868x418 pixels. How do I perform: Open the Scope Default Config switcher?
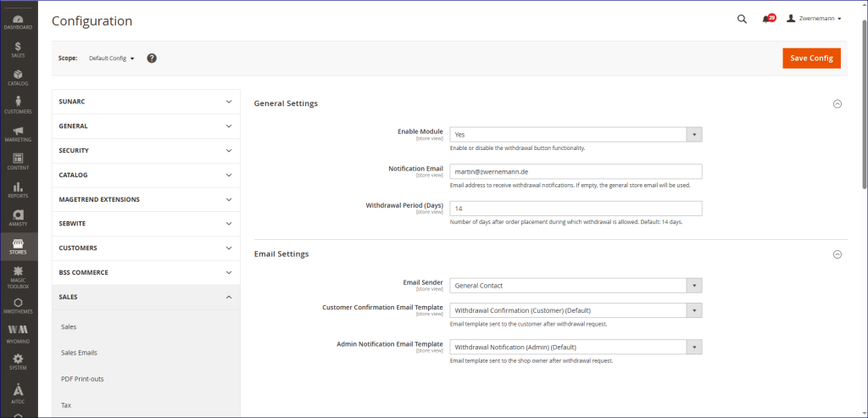112,59
